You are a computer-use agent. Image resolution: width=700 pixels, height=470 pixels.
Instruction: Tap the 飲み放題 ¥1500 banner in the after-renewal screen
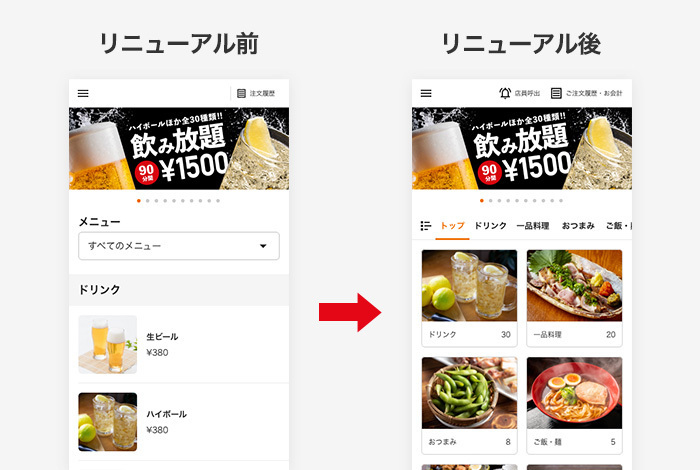click(x=522, y=149)
